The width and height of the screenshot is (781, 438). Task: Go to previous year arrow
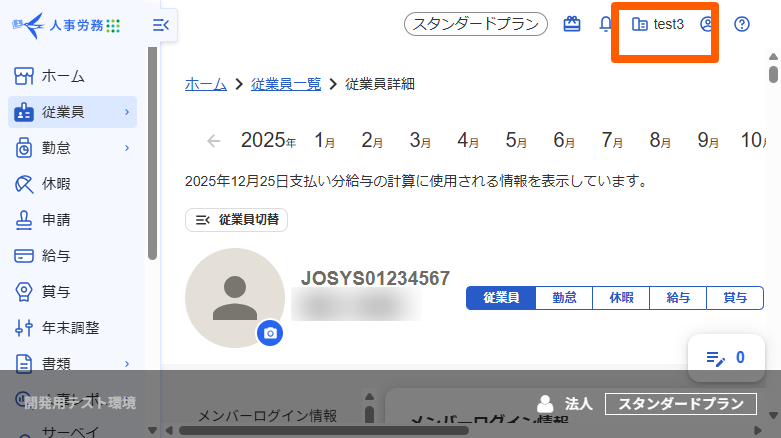[x=213, y=141]
